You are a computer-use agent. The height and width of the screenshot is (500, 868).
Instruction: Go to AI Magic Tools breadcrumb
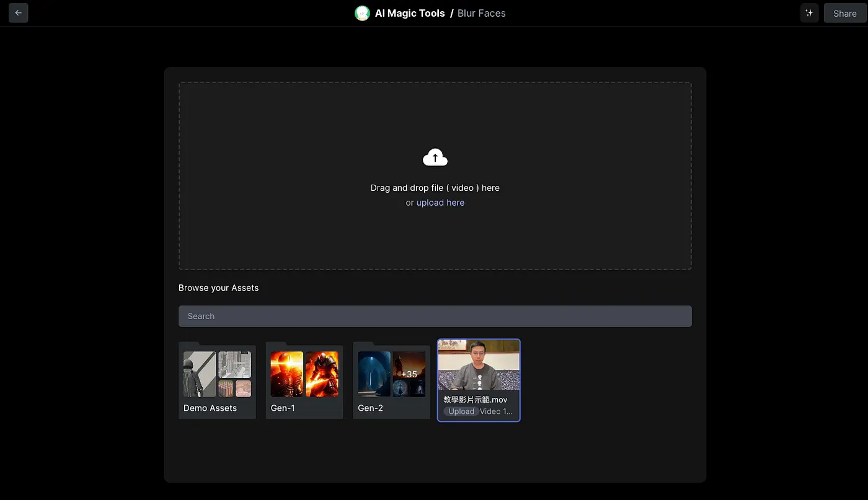(x=410, y=13)
